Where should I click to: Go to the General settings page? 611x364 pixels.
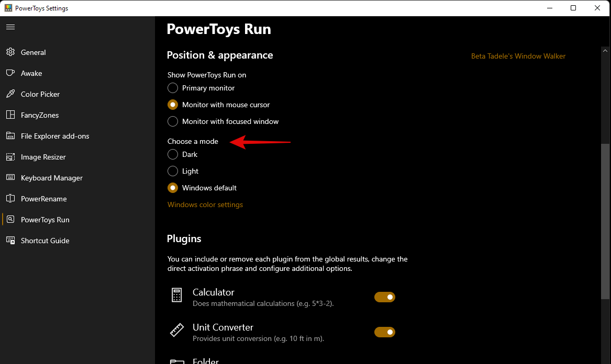pyautogui.click(x=32, y=52)
